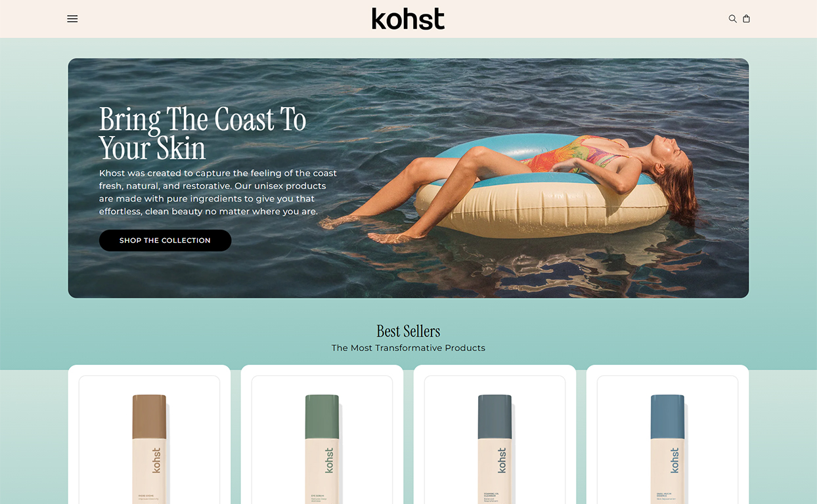Open the hamburger navigation menu
This screenshot has height=504, width=817.
tap(72, 19)
